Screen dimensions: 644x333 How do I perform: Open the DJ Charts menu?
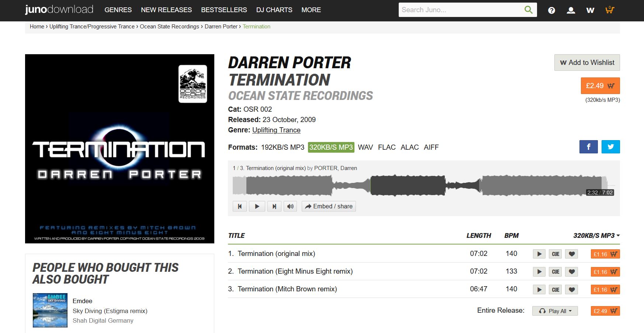click(274, 10)
